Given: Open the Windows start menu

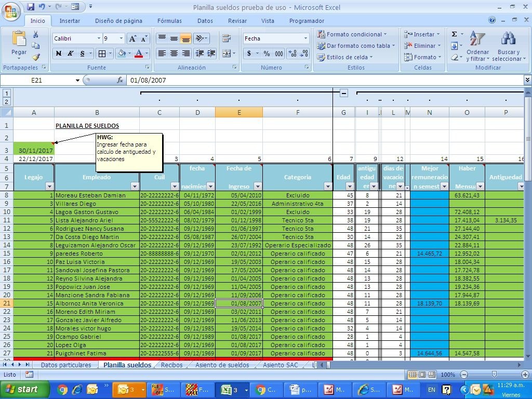Looking at the screenshot, I should click(x=24, y=390).
